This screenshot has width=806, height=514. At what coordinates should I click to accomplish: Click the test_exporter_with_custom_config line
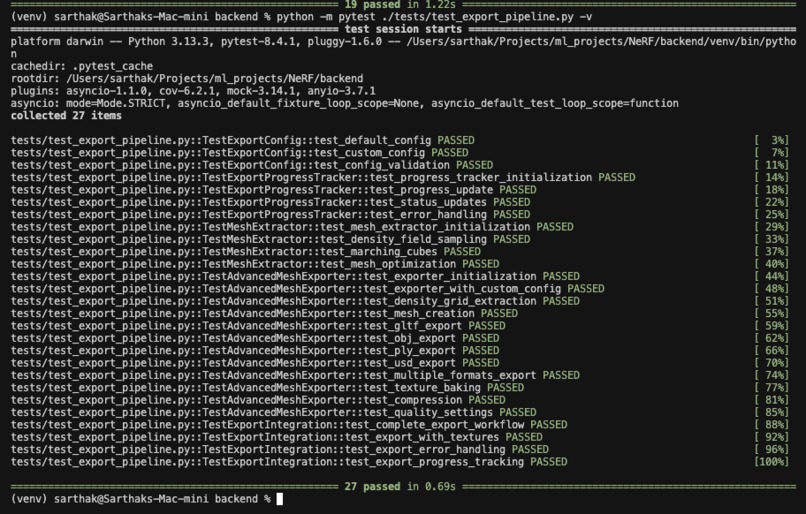(x=307, y=288)
